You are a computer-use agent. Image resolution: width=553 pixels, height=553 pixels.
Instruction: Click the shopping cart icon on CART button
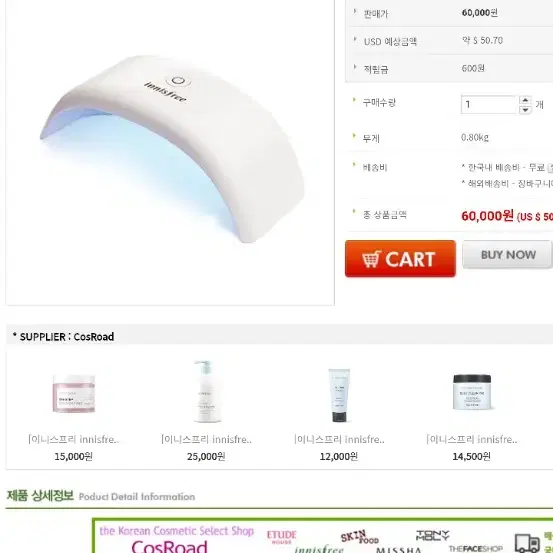371,259
